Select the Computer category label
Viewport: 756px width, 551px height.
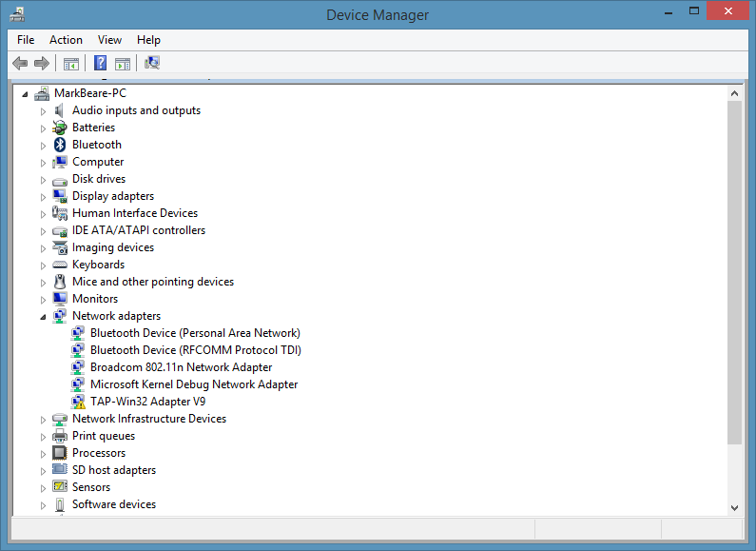(98, 162)
